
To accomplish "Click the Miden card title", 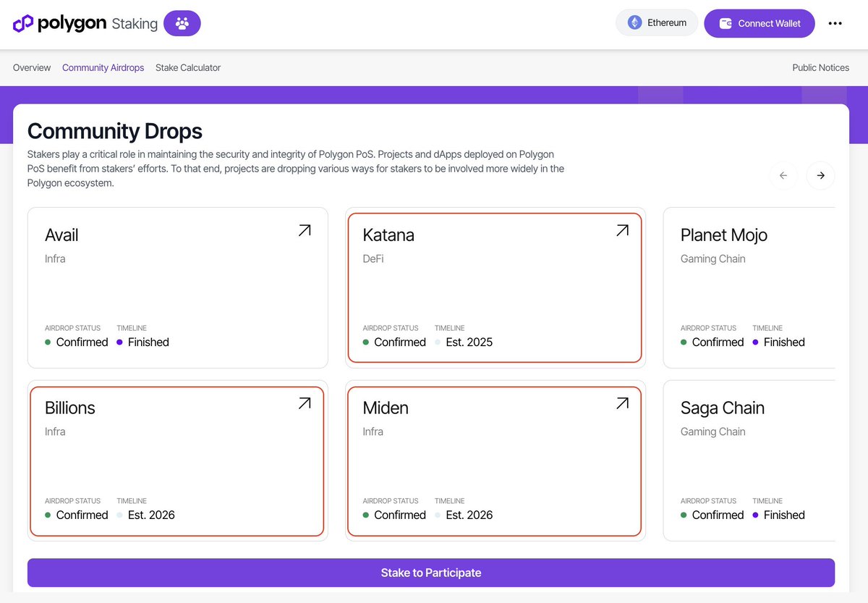I will [x=386, y=408].
